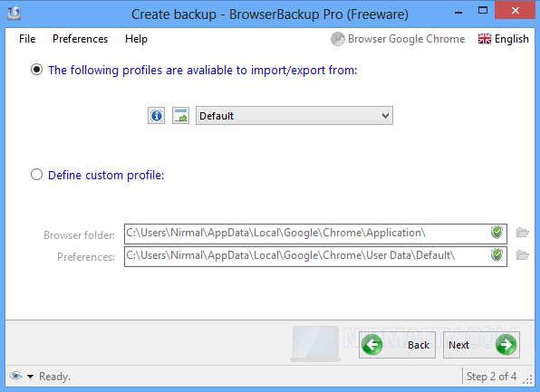The image size is (540, 392).
Task: Click Browser Google Chrome selector
Action: pyautogui.click(x=398, y=39)
